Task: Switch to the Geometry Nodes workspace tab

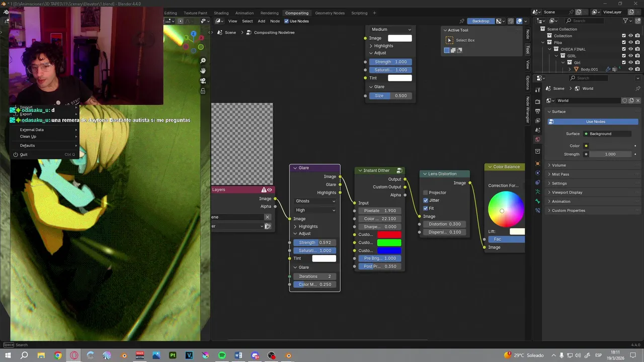Action: tap(330, 13)
